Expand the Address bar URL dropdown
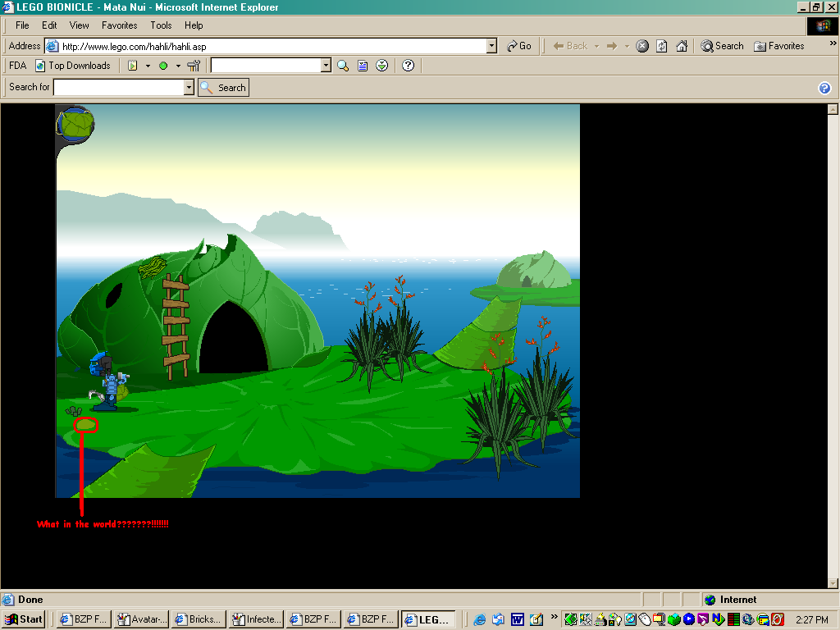The height and width of the screenshot is (630, 840). [491, 47]
